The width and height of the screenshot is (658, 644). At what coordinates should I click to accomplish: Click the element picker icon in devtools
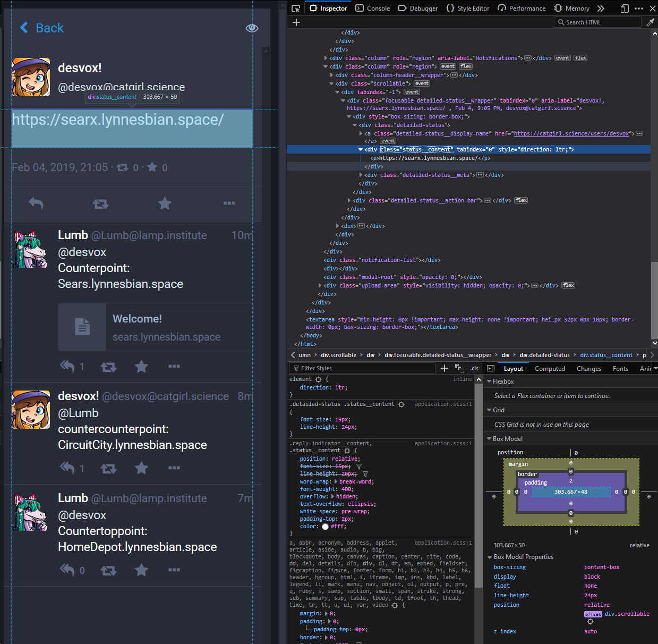point(296,8)
